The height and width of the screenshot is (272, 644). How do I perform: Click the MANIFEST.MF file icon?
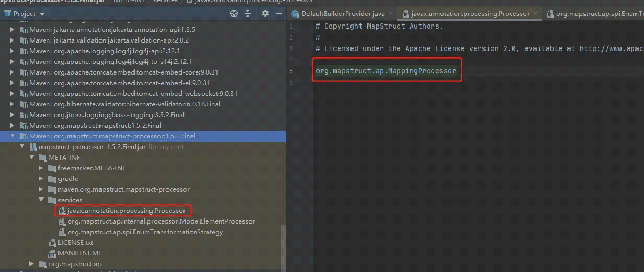tap(53, 253)
